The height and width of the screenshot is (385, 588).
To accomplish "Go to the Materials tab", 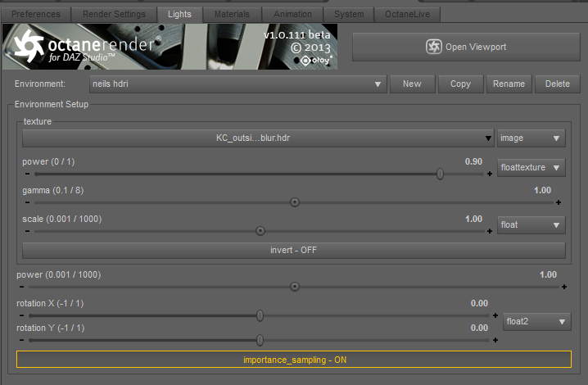I will 232,14.
